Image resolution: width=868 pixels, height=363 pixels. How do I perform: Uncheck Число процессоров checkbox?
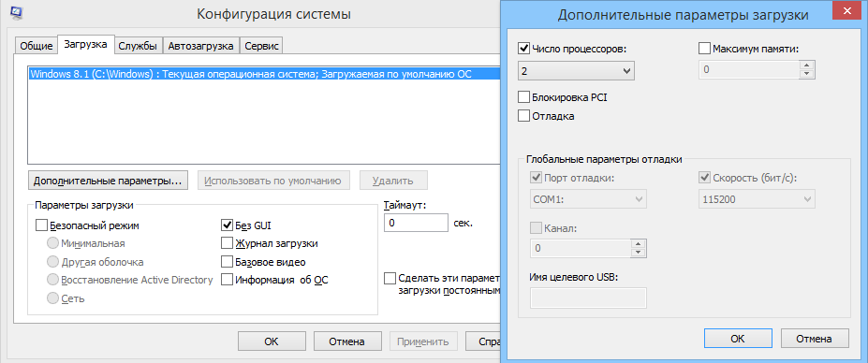(x=523, y=49)
